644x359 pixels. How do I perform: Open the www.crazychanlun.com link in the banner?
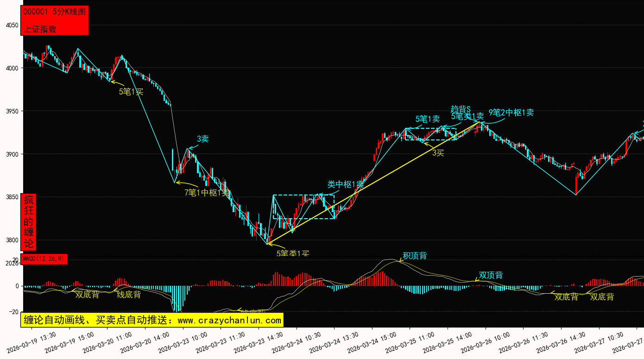point(229,320)
